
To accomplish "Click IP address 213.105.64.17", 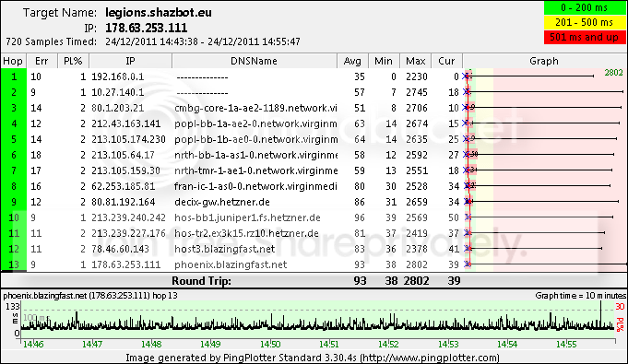I will click(x=123, y=155).
